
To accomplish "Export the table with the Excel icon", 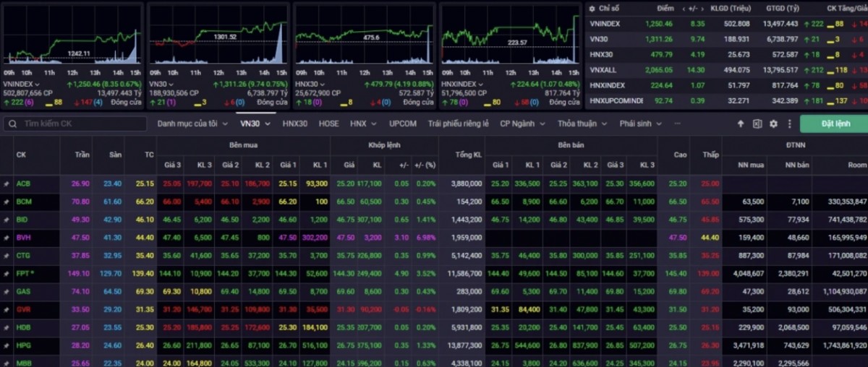I will tap(757, 124).
